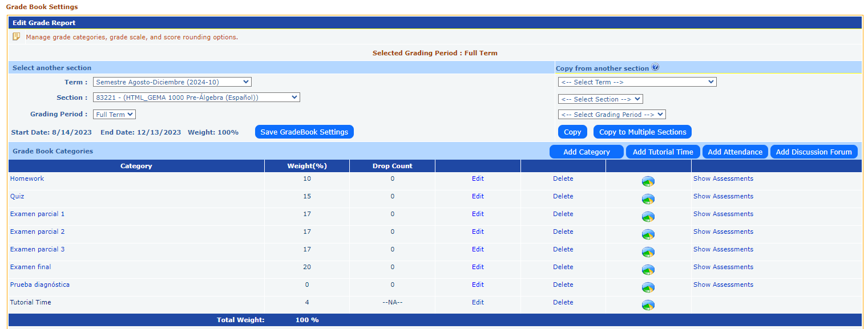This screenshot has height=329, width=868.
Task: Click Copy to Multiple Sections button
Action: [x=643, y=132]
